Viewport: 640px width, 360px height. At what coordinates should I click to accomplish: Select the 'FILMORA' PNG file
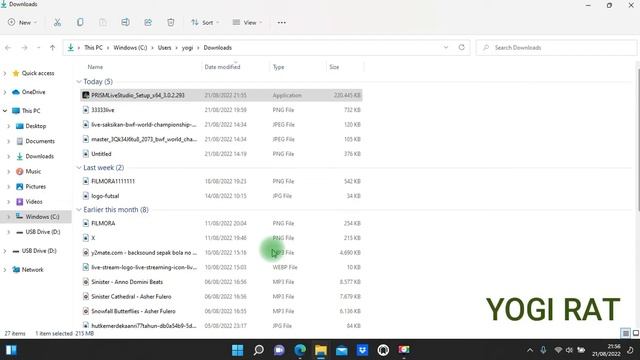221,223
